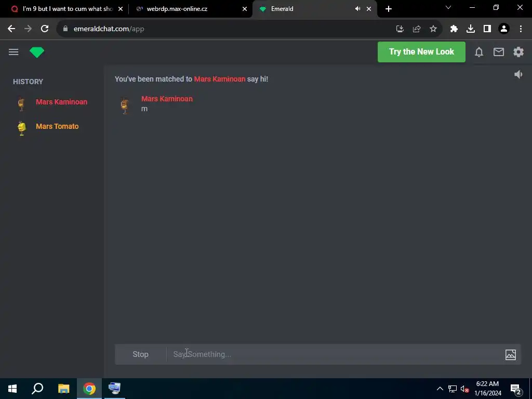Open the clock showing 6:22 AM
This screenshot has width=532, height=399.
pyautogui.click(x=487, y=389)
